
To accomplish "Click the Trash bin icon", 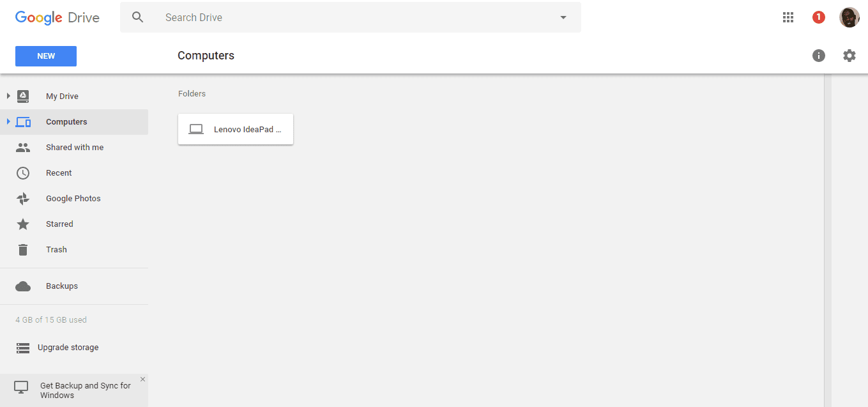I will pos(23,250).
